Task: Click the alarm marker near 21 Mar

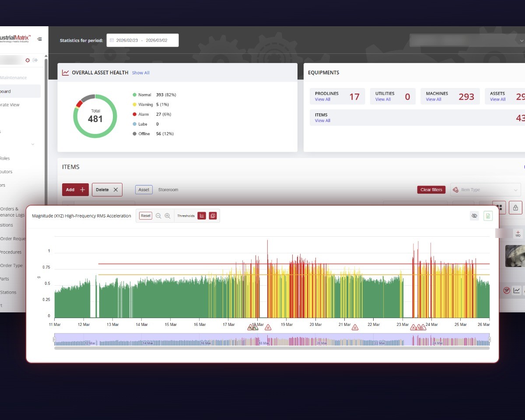Action: click(355, 327)
